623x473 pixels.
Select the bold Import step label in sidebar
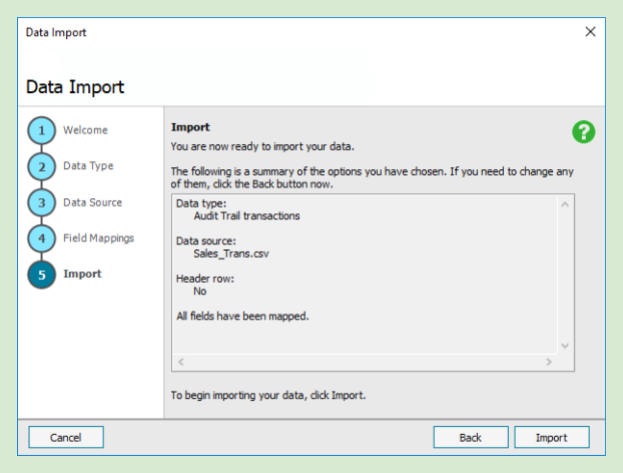point(82,274)
